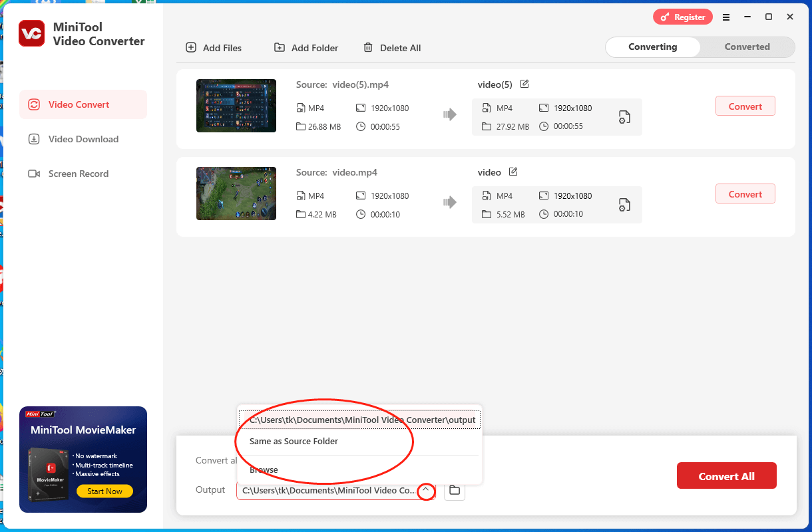Click the Video Download sidebar icon
Image resolution: width=812 pixels, height=532 pixels.
(x=34, y=139)
